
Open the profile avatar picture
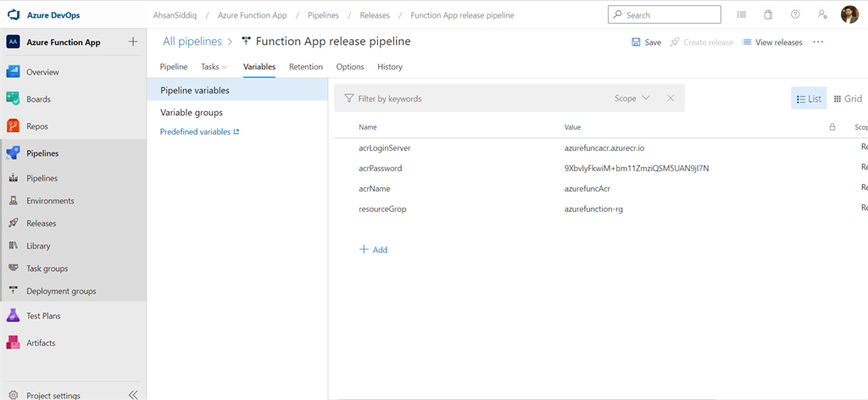(849, 15)
